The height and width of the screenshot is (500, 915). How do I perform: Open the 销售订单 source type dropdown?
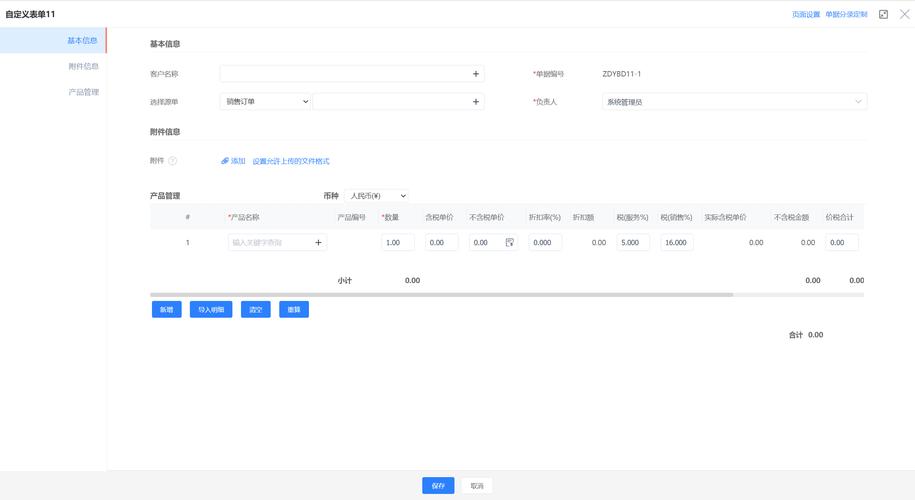click(265, 101)
